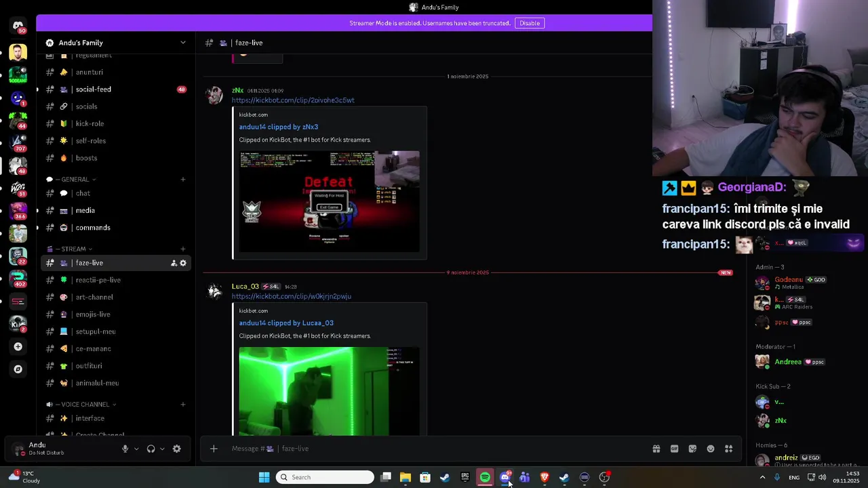This screenshot has height=488, width=868.
Task: Click attachment plus button in message bar
Action: click(x=214, y=449)
